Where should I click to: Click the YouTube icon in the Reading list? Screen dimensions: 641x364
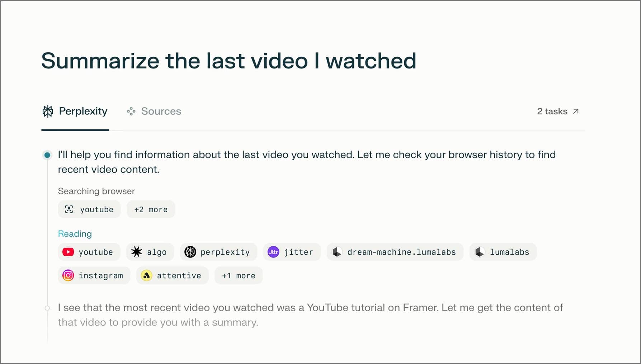point(68,252)
